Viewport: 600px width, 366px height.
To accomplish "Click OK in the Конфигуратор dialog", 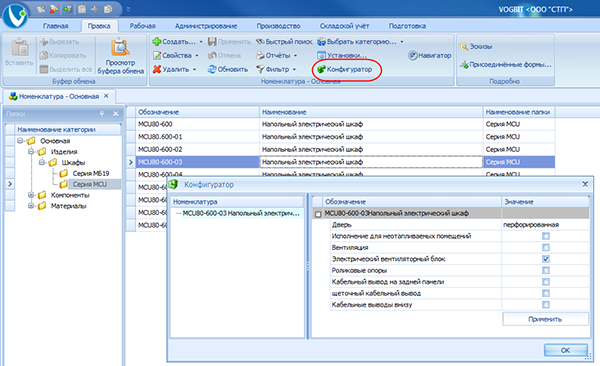I will [x=566, y=350].
